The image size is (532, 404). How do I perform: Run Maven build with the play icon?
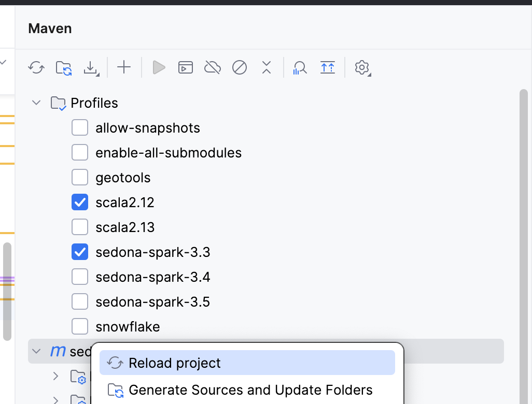(x=159, y=67)
